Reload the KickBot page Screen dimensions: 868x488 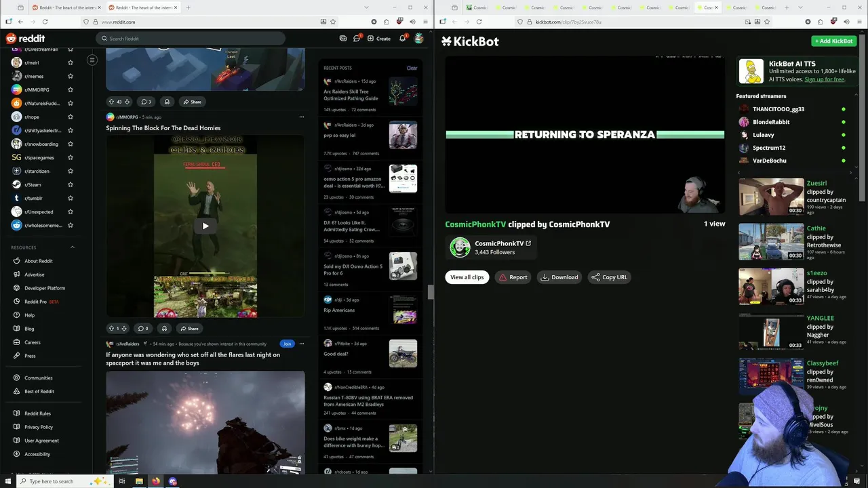pos(479,22)
